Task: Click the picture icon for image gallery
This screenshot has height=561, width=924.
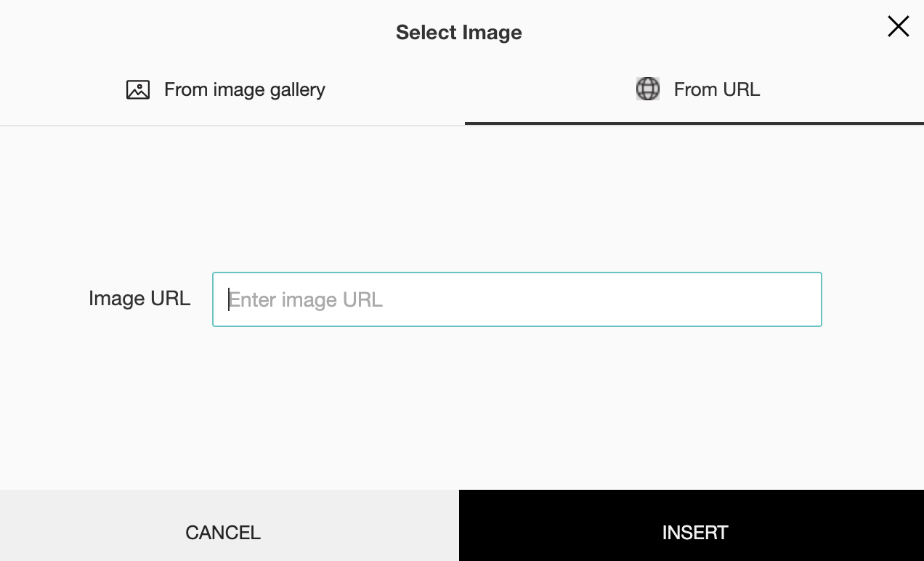Action: point(138,89)
